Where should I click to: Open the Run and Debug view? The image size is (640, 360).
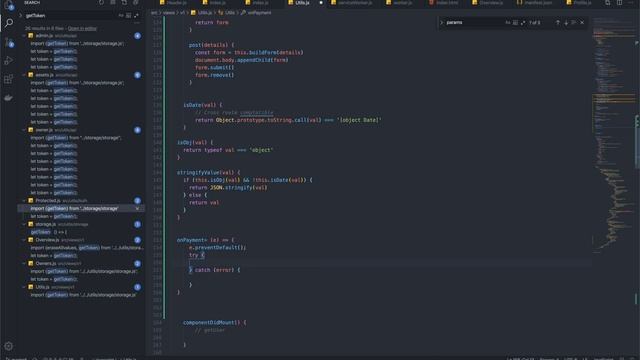(x=9, y=61)
